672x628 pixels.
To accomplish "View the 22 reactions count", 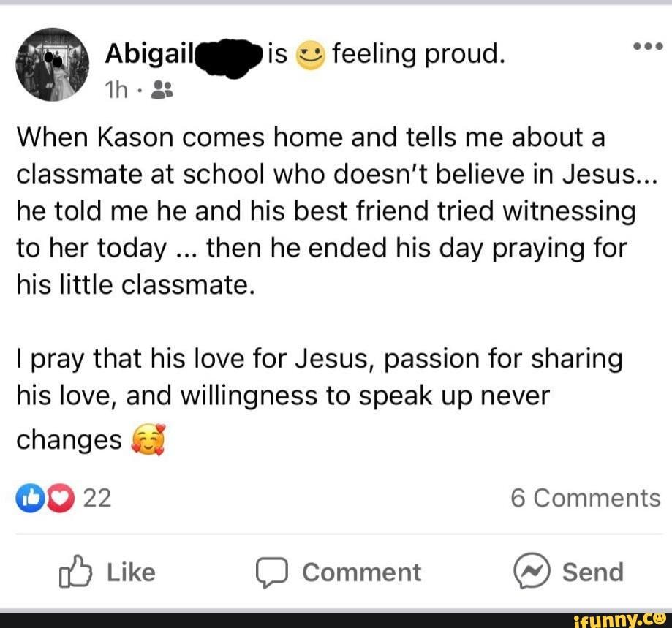I will tap(98, 498).
